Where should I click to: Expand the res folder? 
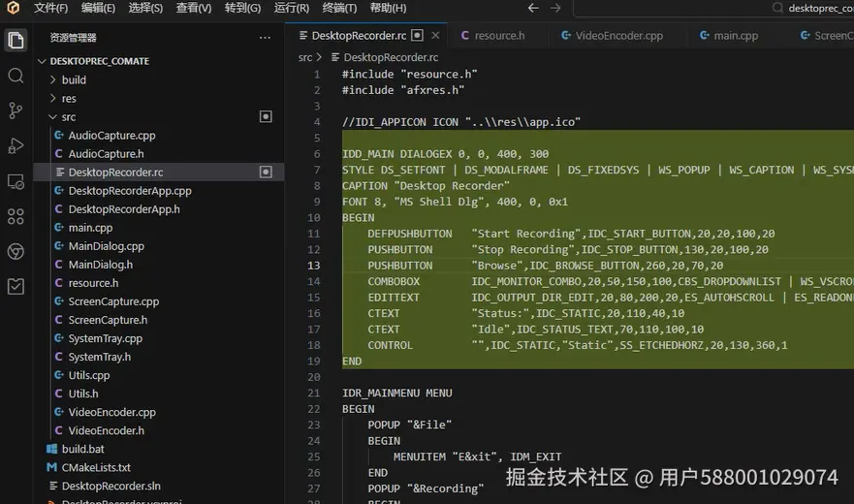(68, 98)
